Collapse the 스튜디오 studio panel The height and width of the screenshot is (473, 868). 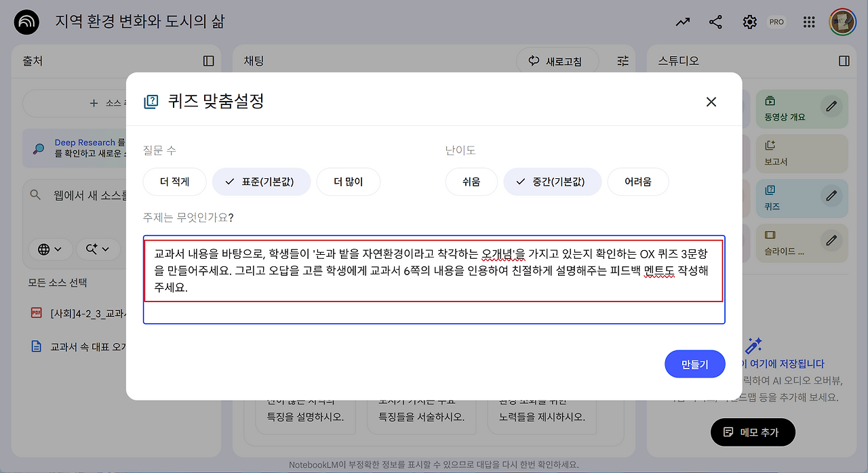click(844, 61)
